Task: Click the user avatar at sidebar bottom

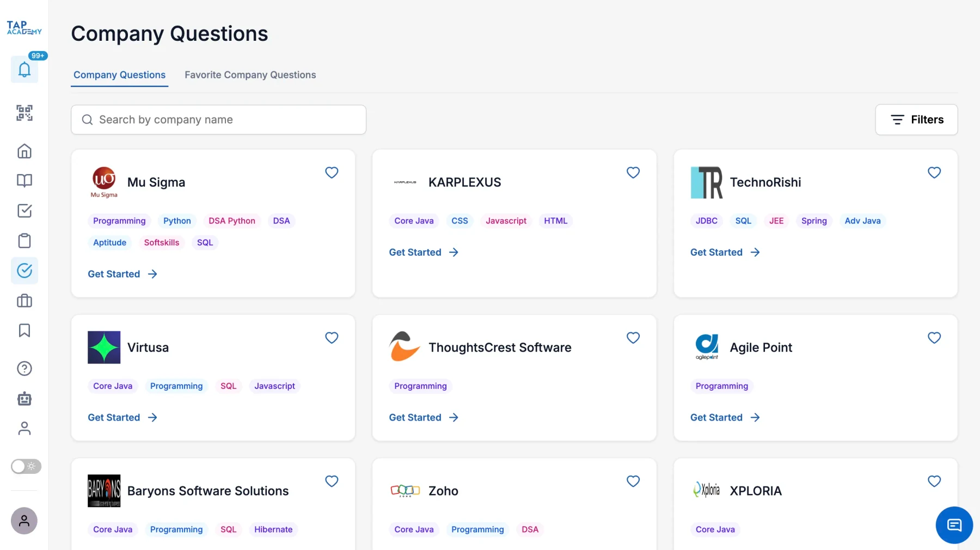Action: pos(24,521)
